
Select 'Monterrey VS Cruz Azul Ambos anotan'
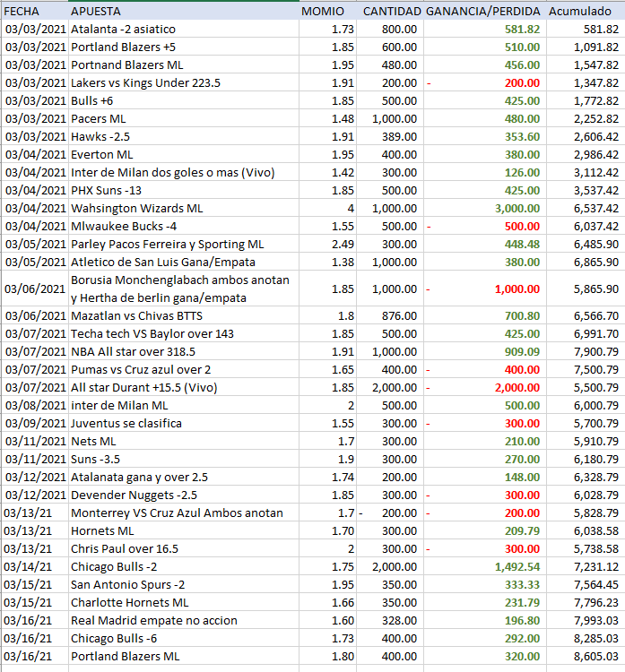[x=184, y=513]
